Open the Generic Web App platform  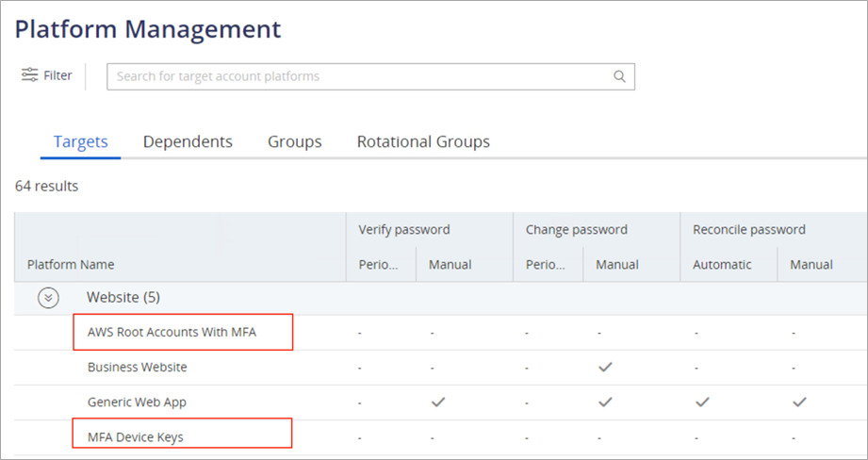[137, 402]
